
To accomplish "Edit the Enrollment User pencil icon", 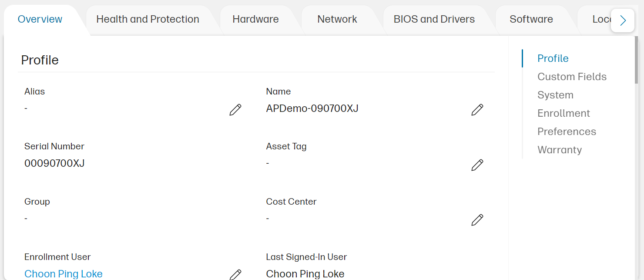I will [x=235, y=274].
